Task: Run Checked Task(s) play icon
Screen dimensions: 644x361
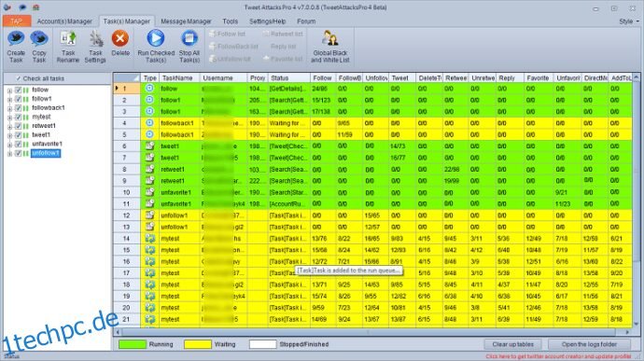Action: [x=156, y=38]
